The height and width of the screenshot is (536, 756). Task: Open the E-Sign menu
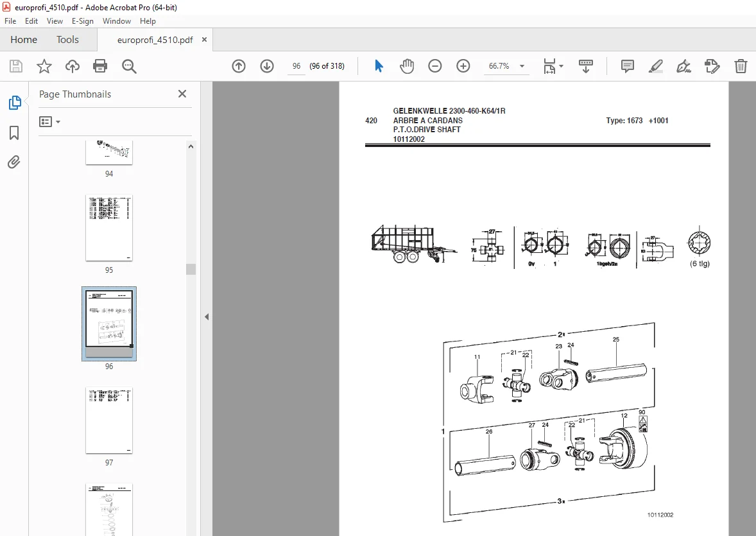(x=82, y=21)
